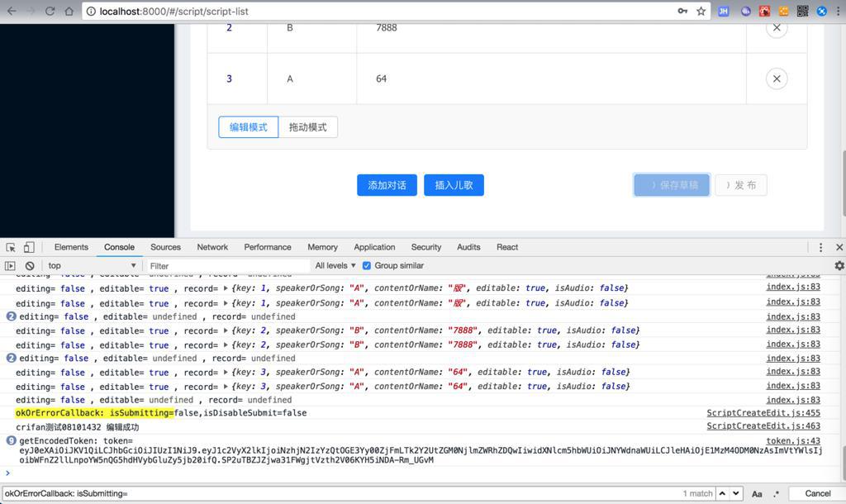Select the Console tab
Viewport: 846px width, 504px height.
coord(119,247)
